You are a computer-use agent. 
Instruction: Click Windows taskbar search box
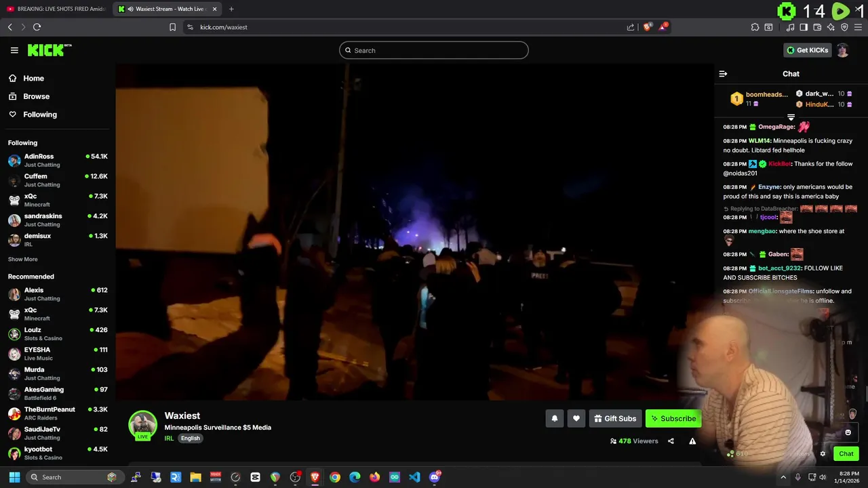coord(75,477)
